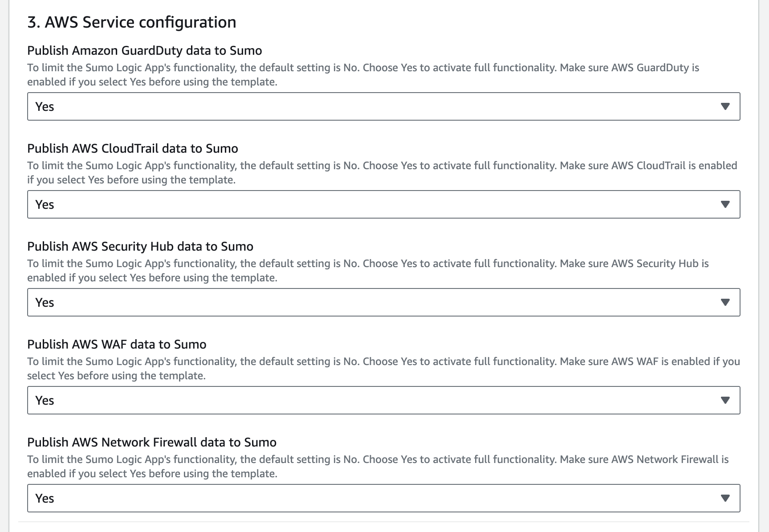Click the Publish AWS Network Firewall data label

tap(151, 442)
